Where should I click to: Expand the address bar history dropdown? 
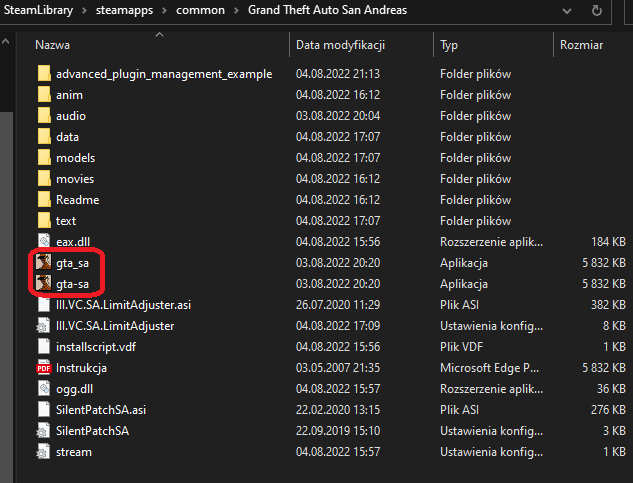[x=566, y=12]
